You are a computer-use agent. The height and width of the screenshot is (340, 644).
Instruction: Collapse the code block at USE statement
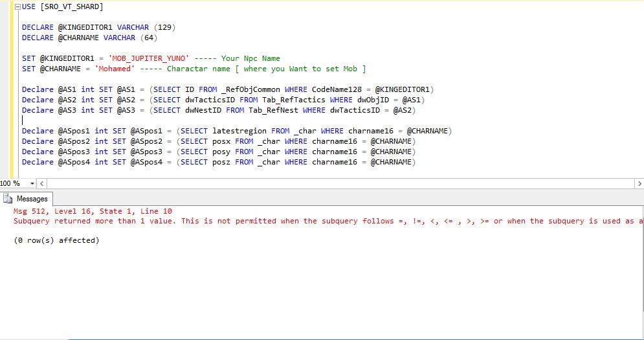coord(17,7)
